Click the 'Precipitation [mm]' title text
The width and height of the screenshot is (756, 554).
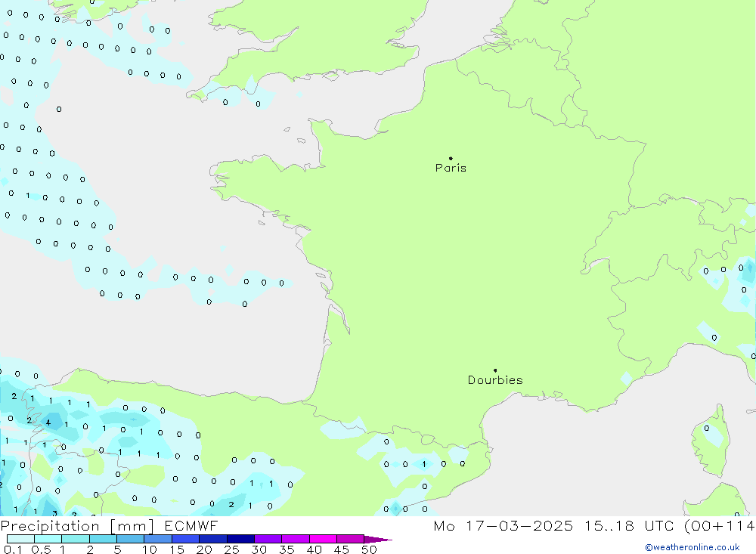[77, 526]
